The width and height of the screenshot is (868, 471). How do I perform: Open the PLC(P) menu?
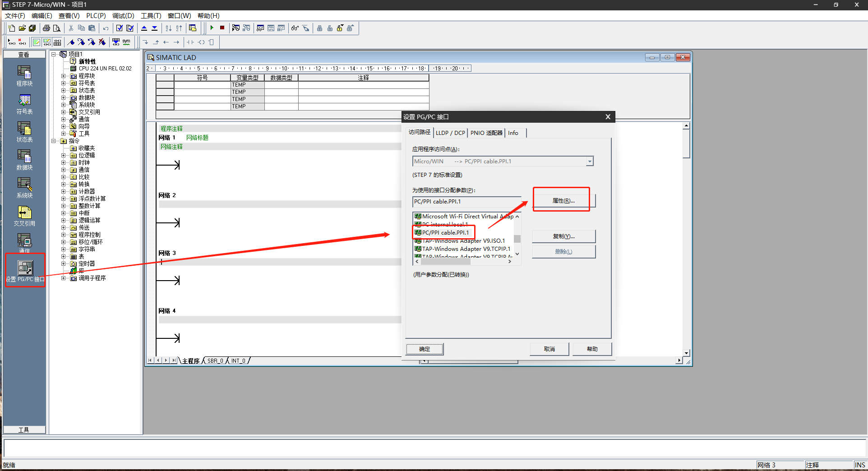click(x=96, y=16)
